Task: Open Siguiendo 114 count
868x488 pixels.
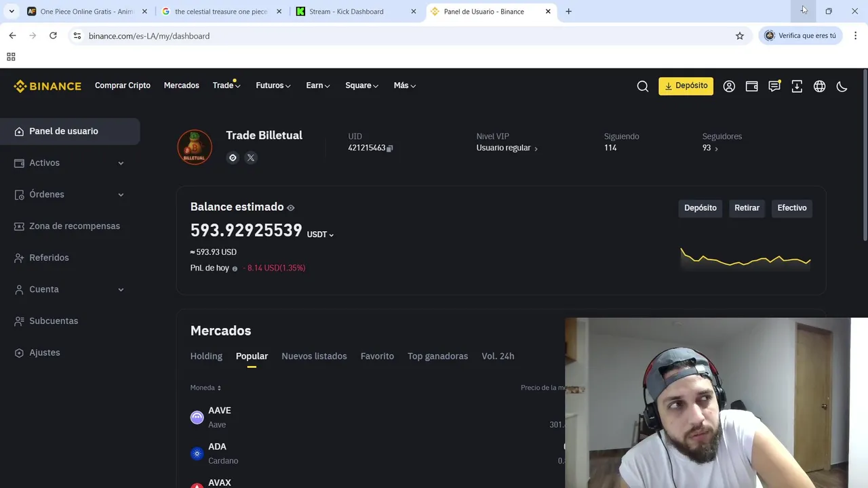Action: pos(610,148)
